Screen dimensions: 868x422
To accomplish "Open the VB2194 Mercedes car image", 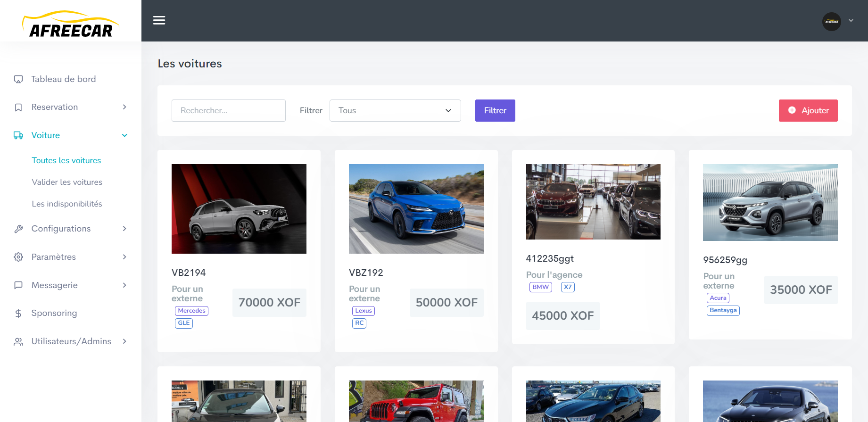I will pyautogui.click(x=239, y=209).
